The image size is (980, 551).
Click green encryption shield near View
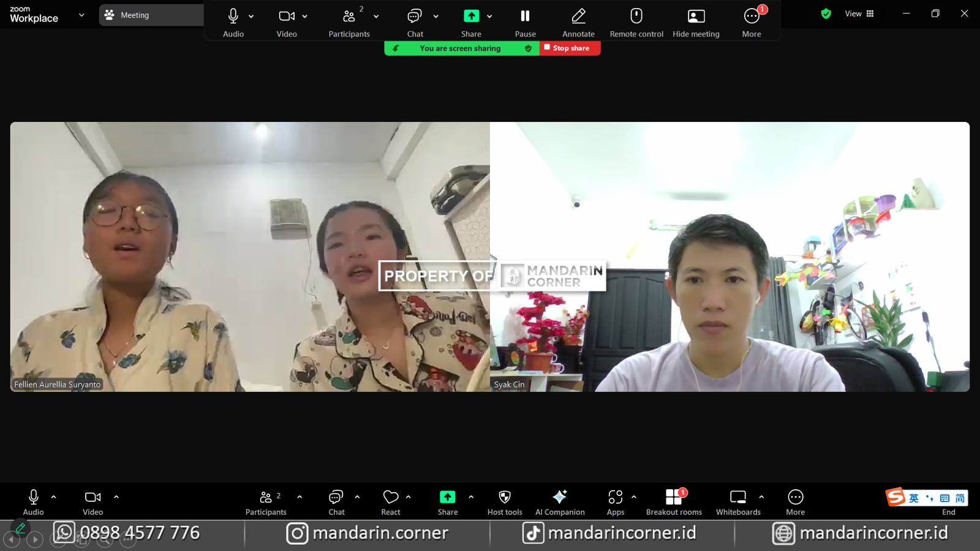click(x=826, y=14)
